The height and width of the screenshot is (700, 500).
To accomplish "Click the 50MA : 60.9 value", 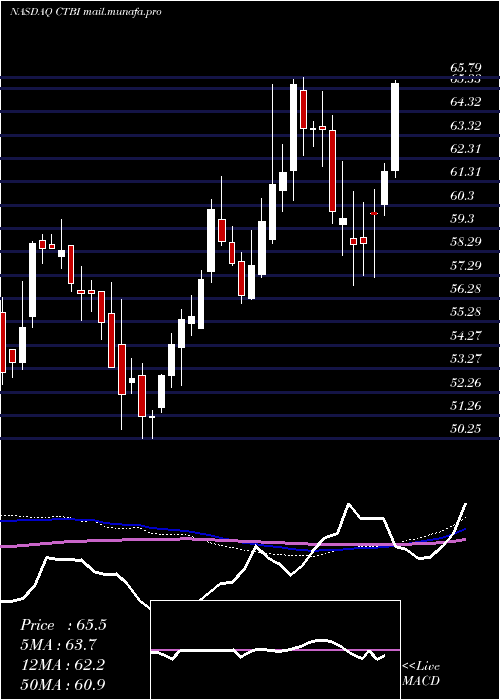I will (x=63, y=684).
